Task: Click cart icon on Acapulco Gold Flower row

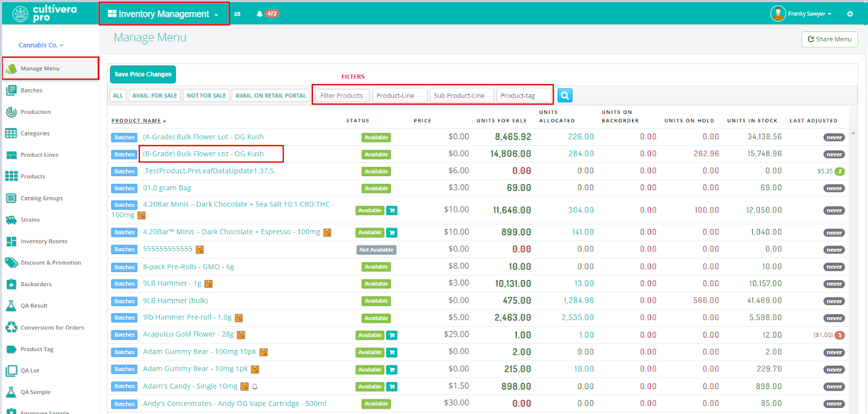Action: point(392,335)
